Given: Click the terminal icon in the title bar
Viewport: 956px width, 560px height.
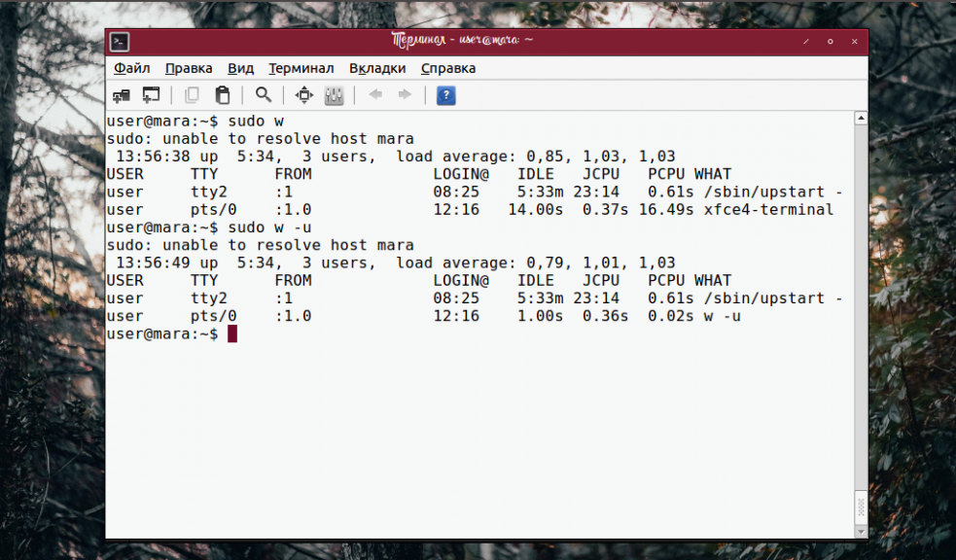Looking at the screenshot, I should click(x=120, y=42).
